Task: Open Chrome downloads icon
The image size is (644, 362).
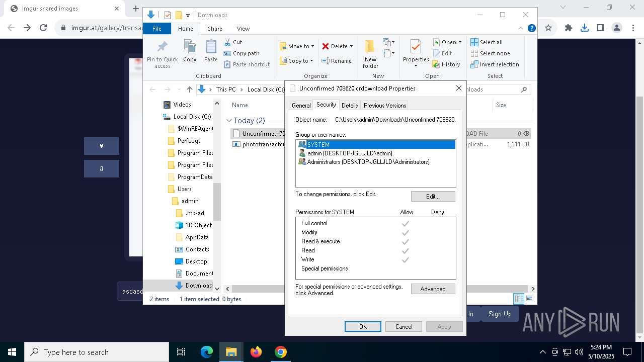Action: click(x=585, y=28)
